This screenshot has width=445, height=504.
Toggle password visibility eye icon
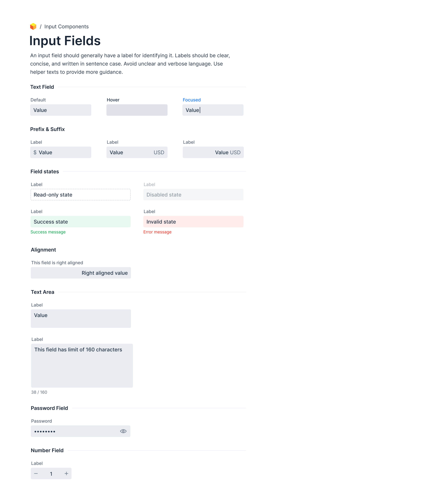[x=123, y=431]
